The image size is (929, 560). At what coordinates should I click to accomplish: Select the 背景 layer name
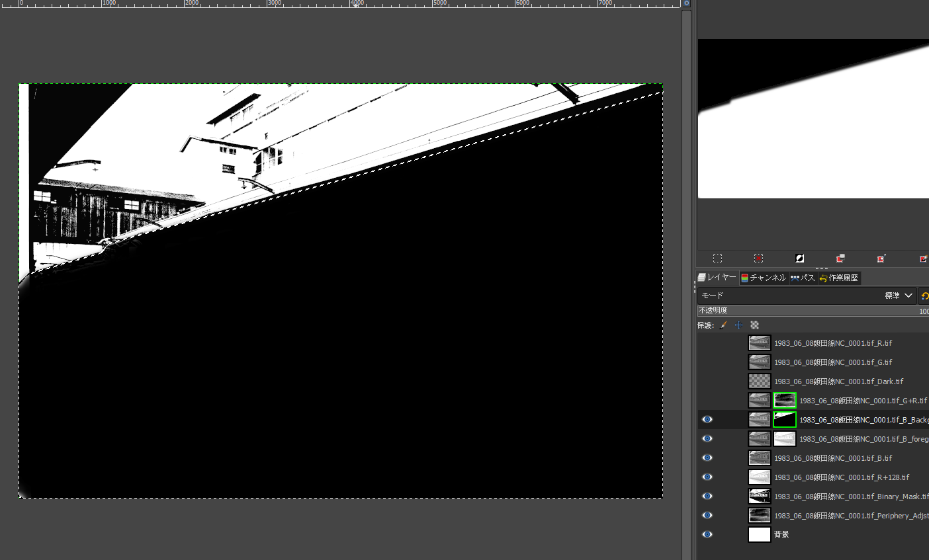[x=781, y=534]
